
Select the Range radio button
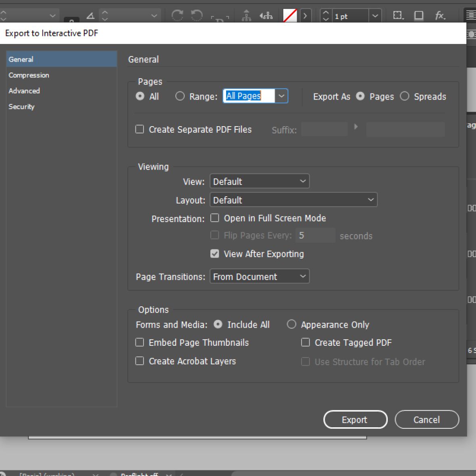(x=180, y=96)
